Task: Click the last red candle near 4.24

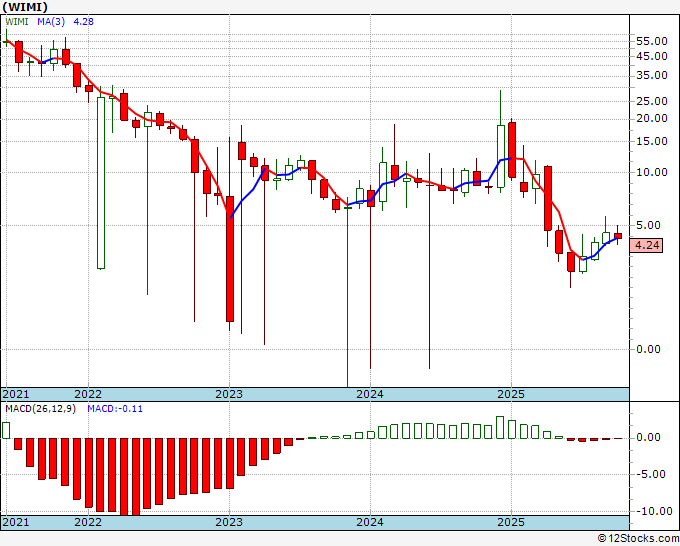Action: tap(618, 235)
